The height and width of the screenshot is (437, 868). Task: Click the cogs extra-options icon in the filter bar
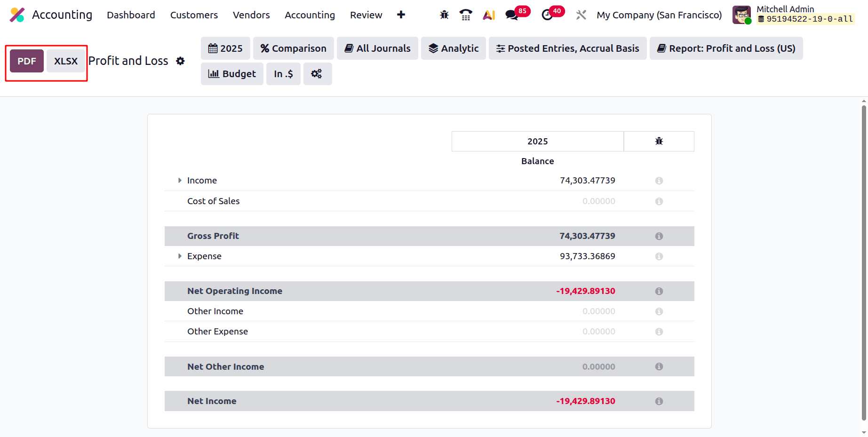318,74
